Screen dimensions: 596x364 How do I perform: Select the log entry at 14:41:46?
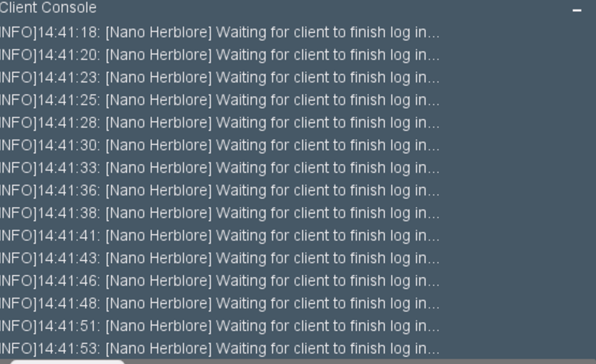coord(220,281)
